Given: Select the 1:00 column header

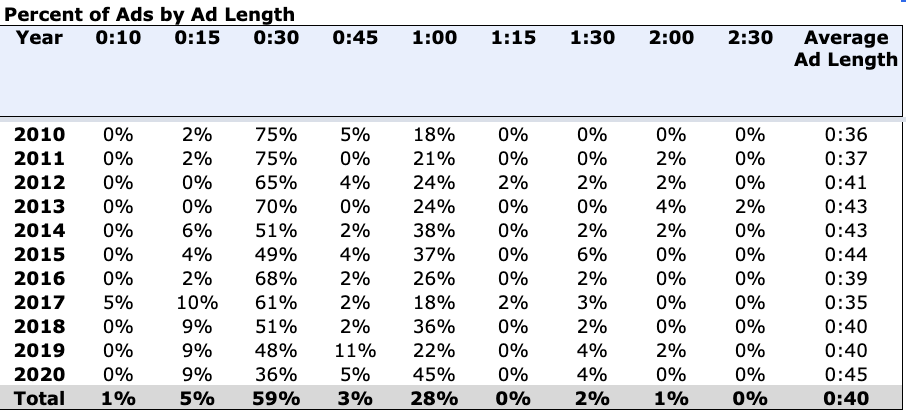Looking at the screenshot, I should coord(434,38).
